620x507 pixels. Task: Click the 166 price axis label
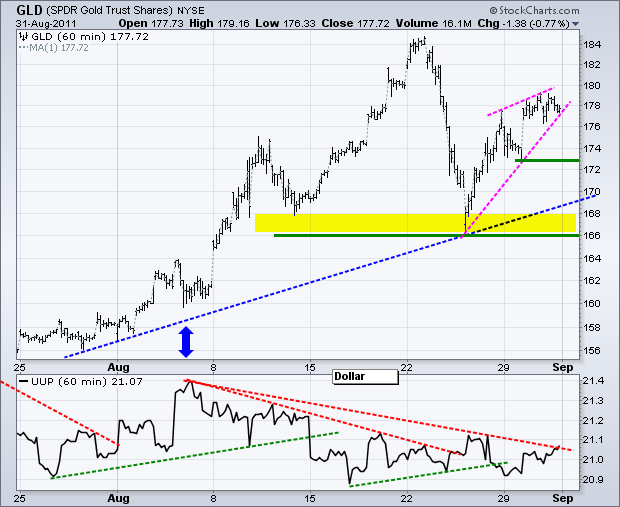[592, 236]
